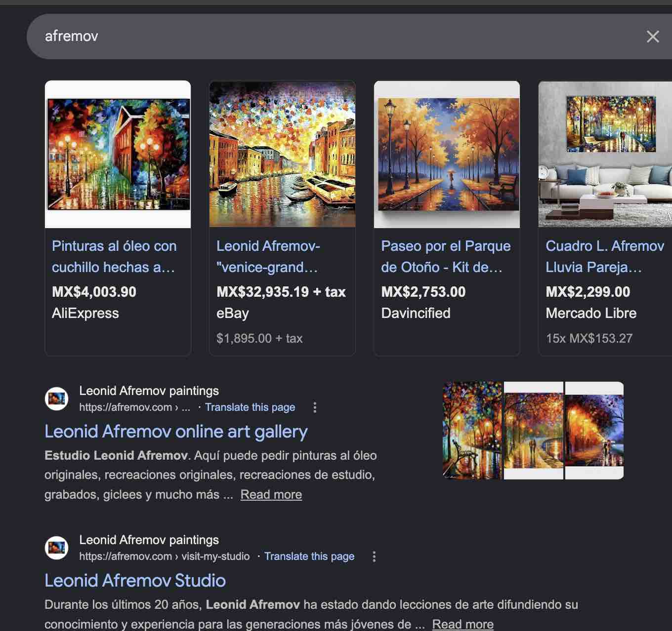Clear the search box with the X icon
This screenshot has height=631, width=672.
click(x=653, y=37)
